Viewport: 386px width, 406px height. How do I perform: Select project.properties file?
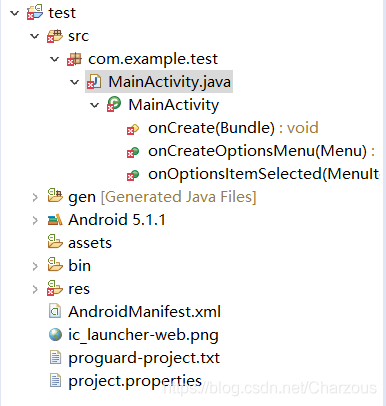point(135,381)
